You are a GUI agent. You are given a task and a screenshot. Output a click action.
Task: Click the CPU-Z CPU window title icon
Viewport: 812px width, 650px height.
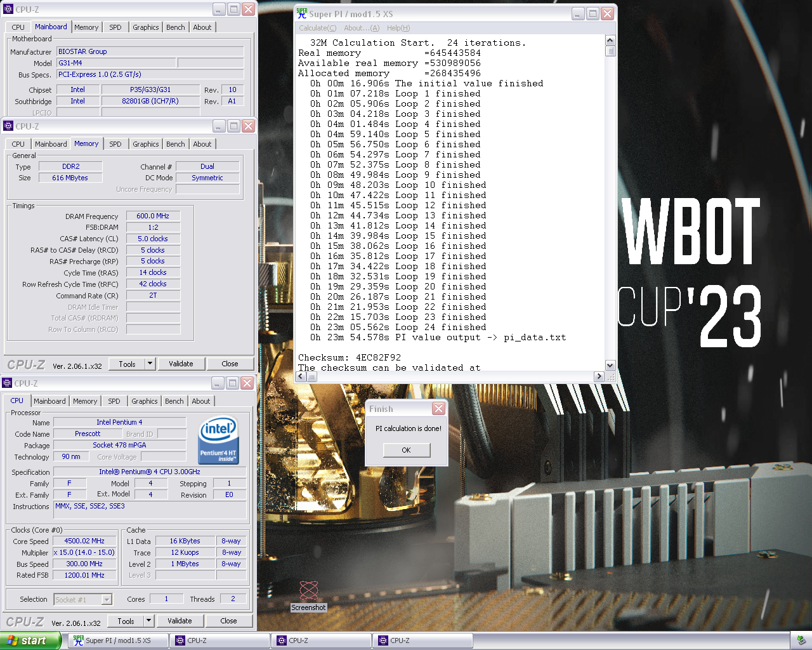pyautogui.click(x=7, y=383)
